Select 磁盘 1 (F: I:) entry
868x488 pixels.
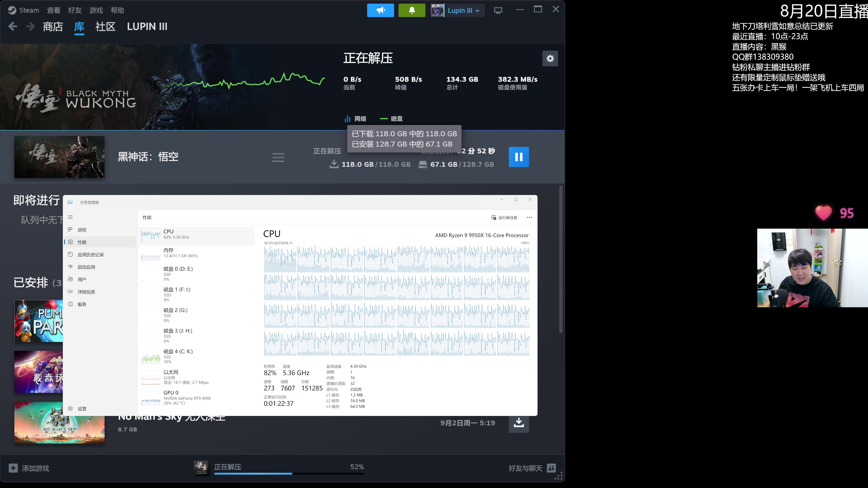pyautogui.click(x=197, y=294)
